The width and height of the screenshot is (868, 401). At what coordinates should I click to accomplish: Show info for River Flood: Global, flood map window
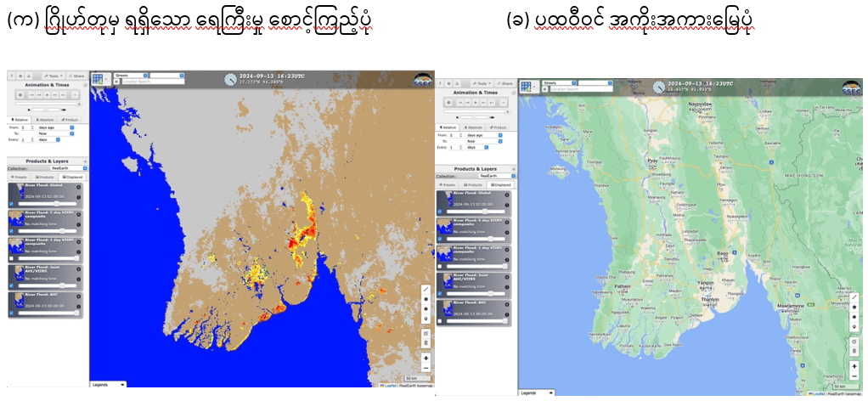click(79, 197)
